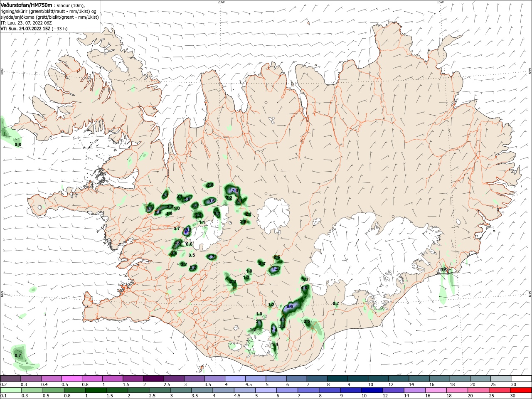Viewport: 532px width, 399px height.
Task: Pick the mauve swatch between 0.2 and 0.3
Action: click(10, 378)
